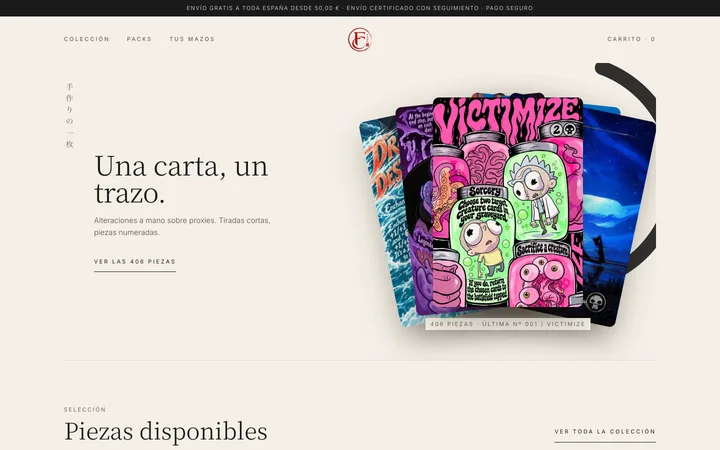The image size is (720, 450).
Task: Open the Packs menu item
Action: (x=139, y=39)
